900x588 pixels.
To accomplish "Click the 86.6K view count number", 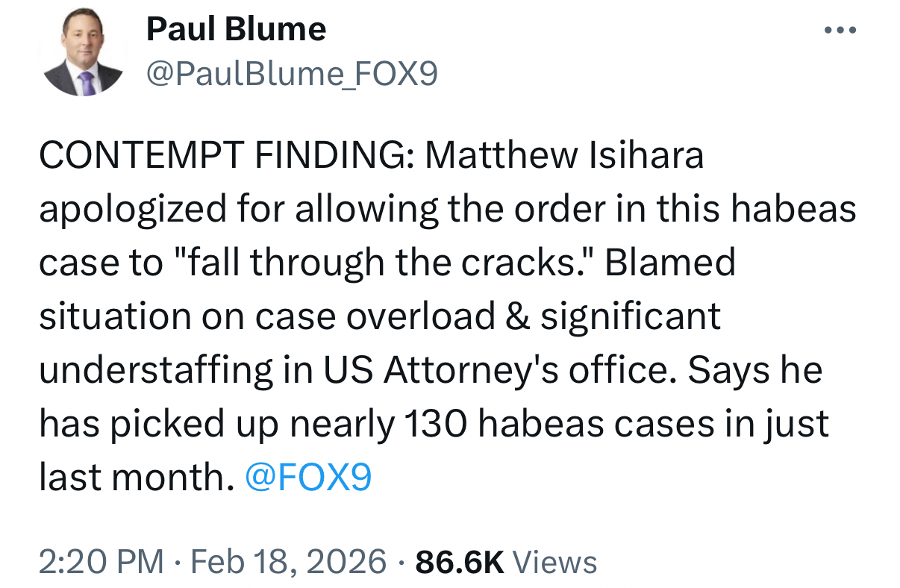I will tap(459, 561).
